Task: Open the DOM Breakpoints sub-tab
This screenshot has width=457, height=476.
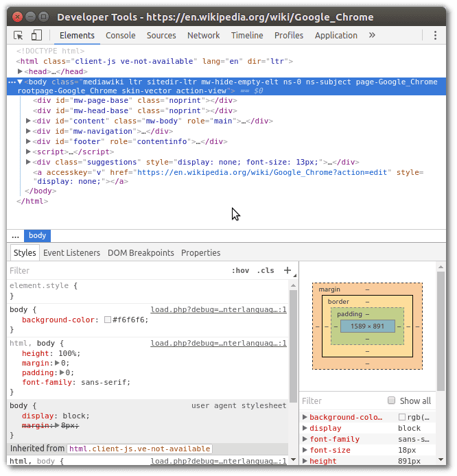Action: point(141,252)
